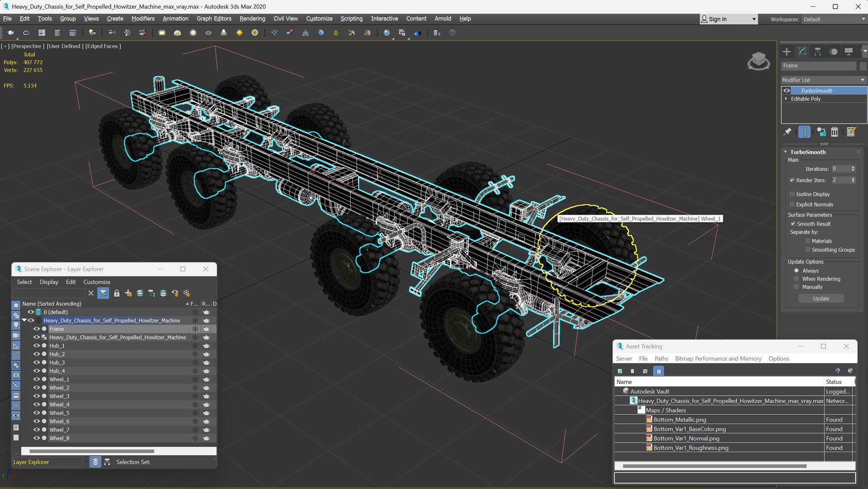Open the Workspaces Default dropdown
The width and height of the screenshot is (868, 489).
coord(834,19)
